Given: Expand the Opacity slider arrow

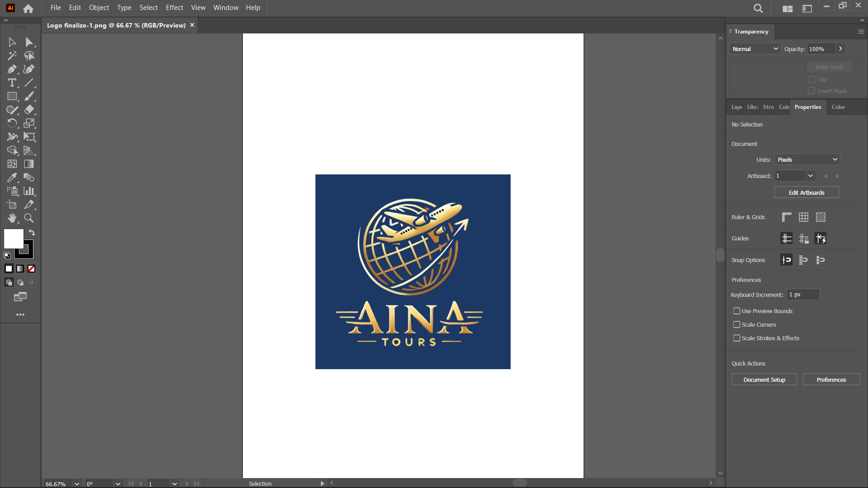Looking at the screenshot, I should (840, 49).
